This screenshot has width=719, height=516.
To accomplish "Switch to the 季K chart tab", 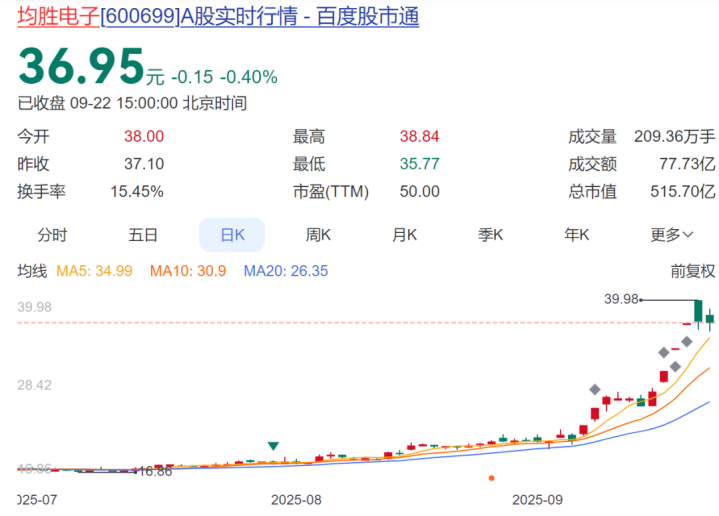I will pos(490,235).
